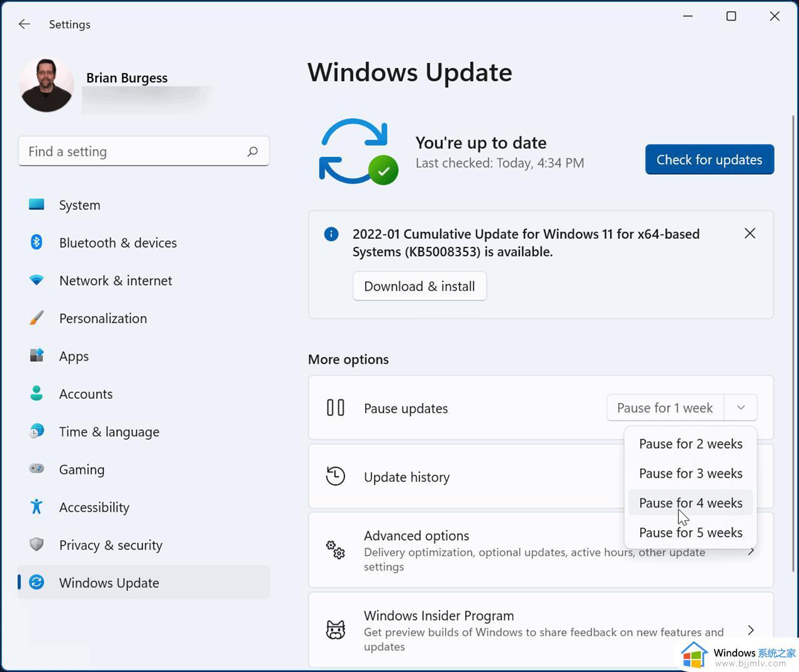Click the Bluetooth icon in sidebar
Viewport: 799px width, 672px height.
click(x=37, y=243)
